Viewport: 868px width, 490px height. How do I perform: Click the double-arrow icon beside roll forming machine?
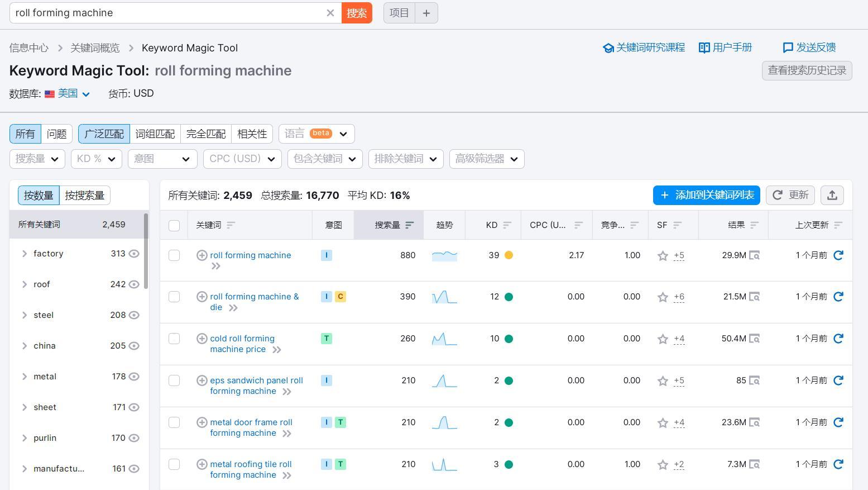pyautogui.click(x=215, y=266)
